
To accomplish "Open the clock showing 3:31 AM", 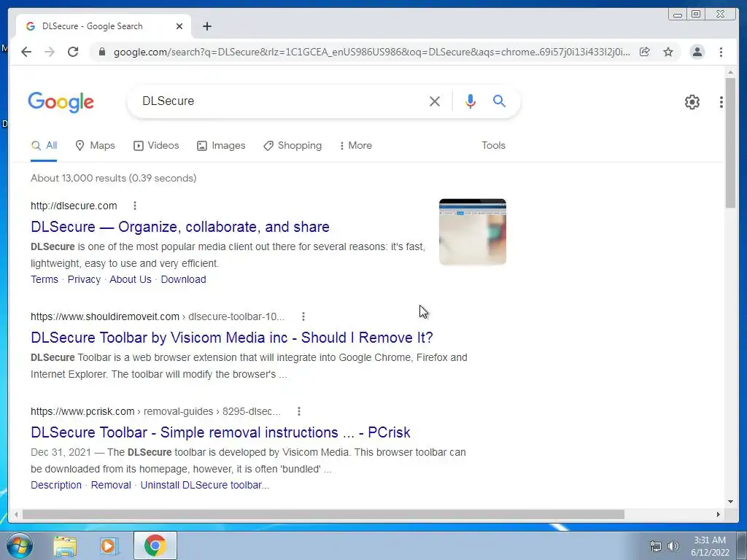I will [710, 546].
